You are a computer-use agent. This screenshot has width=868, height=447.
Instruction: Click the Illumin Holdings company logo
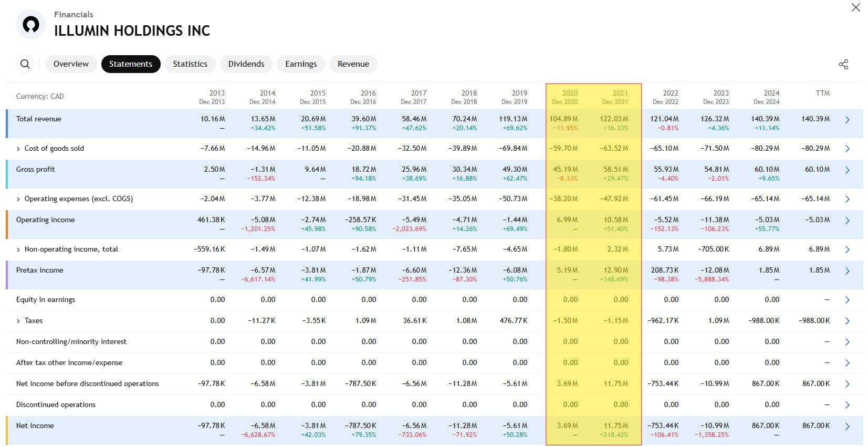(31, 24)
